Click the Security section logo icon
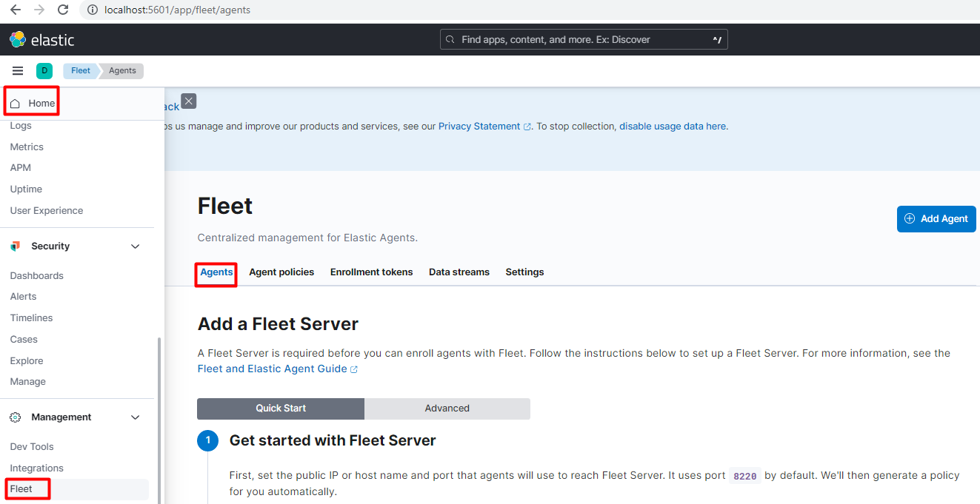This screenshot has height=504, width=980. (16, 246)
